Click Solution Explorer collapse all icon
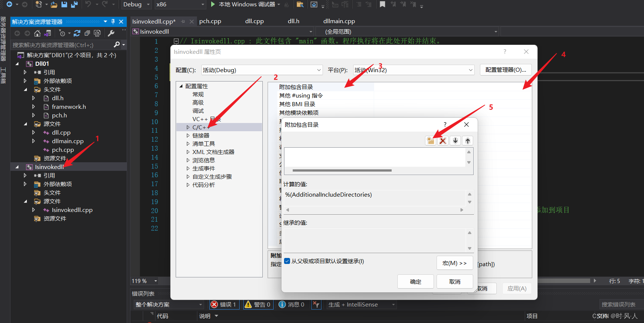Viewport: 644px width, 323px height. coord(87,33)
